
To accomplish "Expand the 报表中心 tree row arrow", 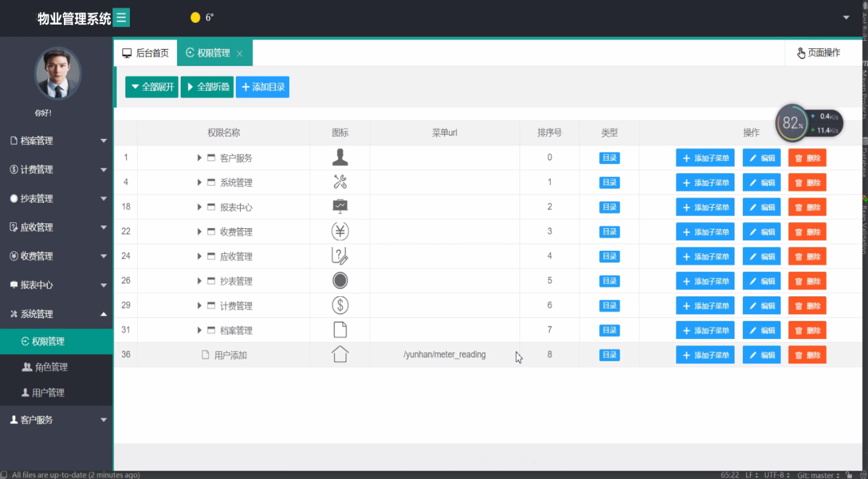I will (x=199, y=207).
